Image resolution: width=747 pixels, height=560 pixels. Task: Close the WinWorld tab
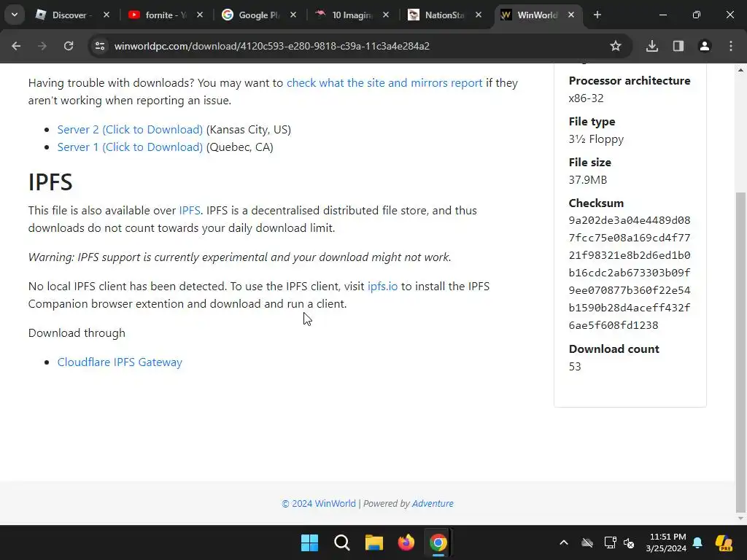[x=571, y=15]
